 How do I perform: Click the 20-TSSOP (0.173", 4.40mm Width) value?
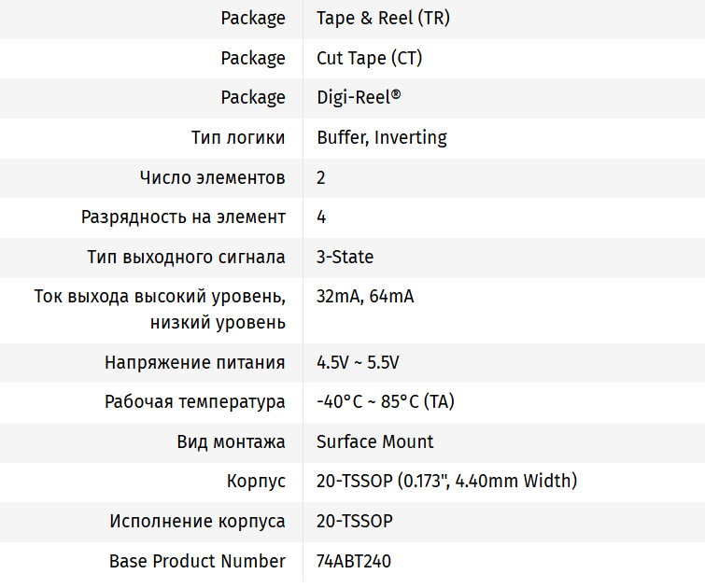(446, 482)
